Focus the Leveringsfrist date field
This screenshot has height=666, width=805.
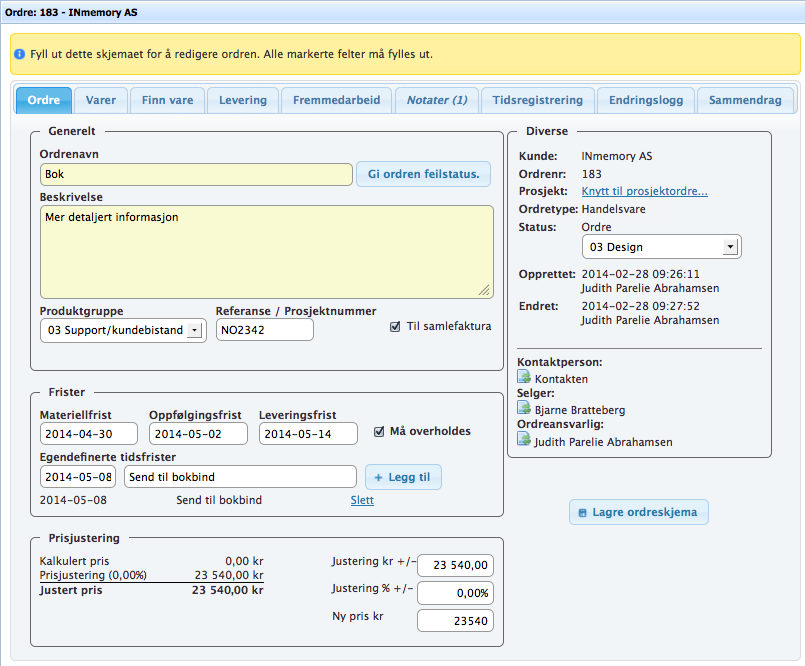click(x=307, y=434)
